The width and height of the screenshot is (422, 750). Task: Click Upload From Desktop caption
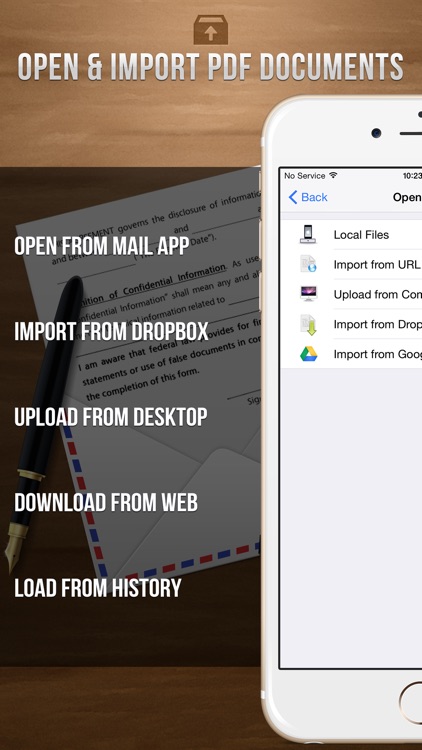point(111,417)
